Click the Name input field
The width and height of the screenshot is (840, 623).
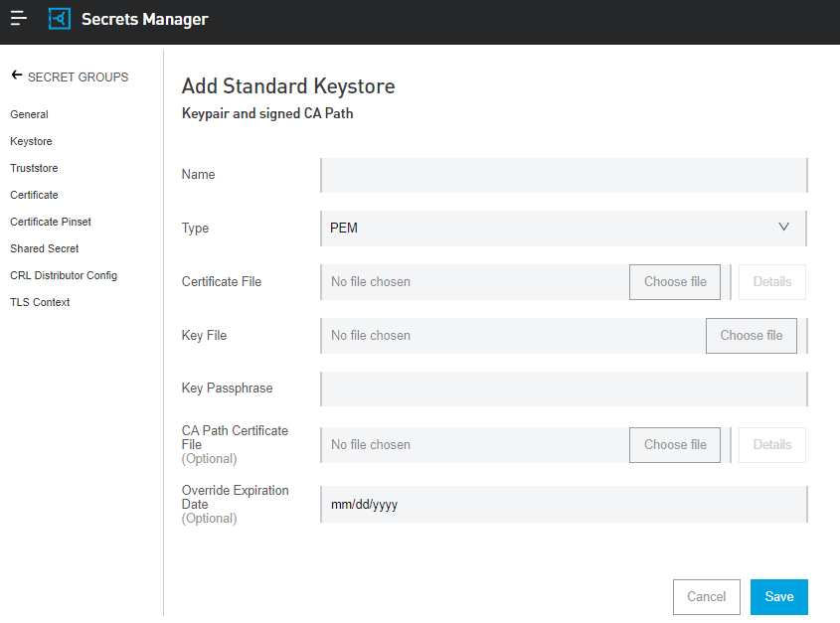click(563, 174)
